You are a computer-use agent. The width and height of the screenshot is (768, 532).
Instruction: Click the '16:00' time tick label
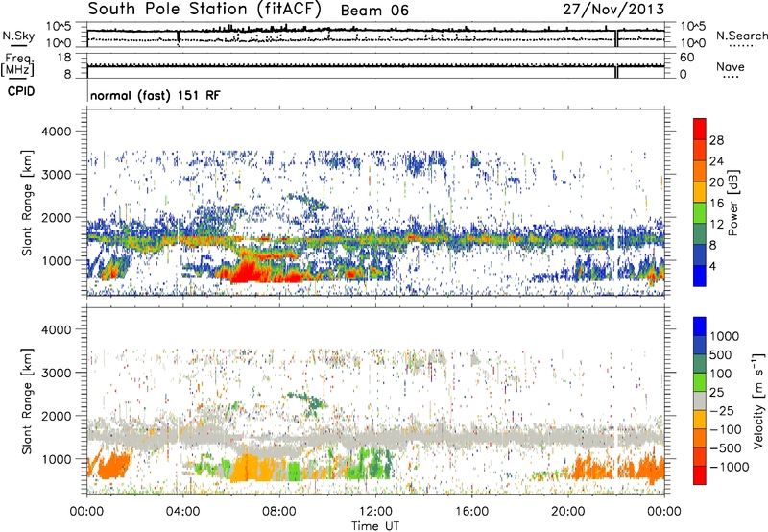[471, 512]
